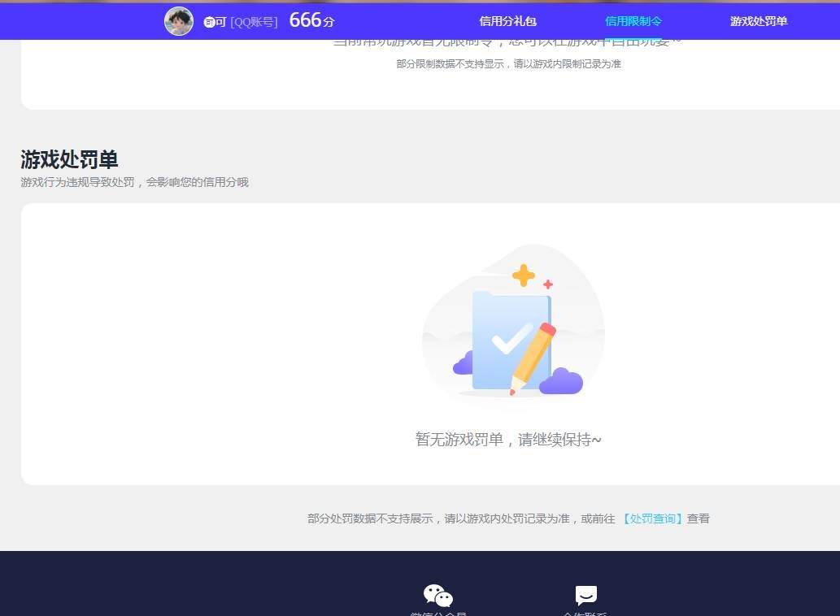Click the WeChat icon in footer
Screen dimensions: 840x616
437,595
